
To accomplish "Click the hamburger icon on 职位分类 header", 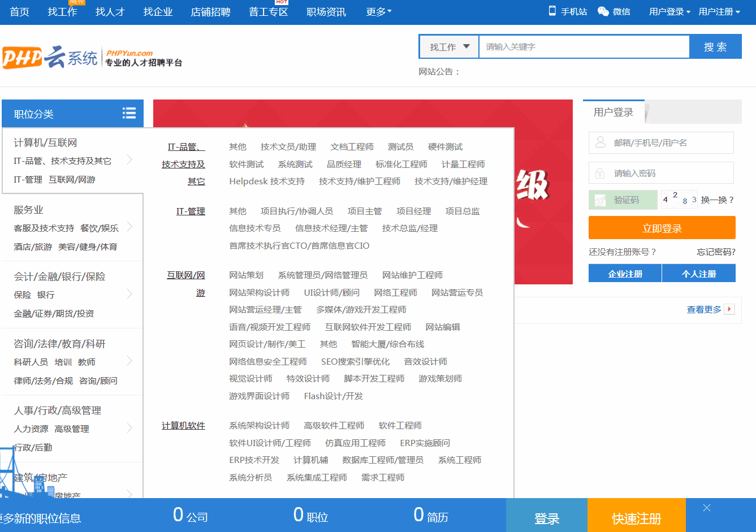I will (x=129, y=113).
